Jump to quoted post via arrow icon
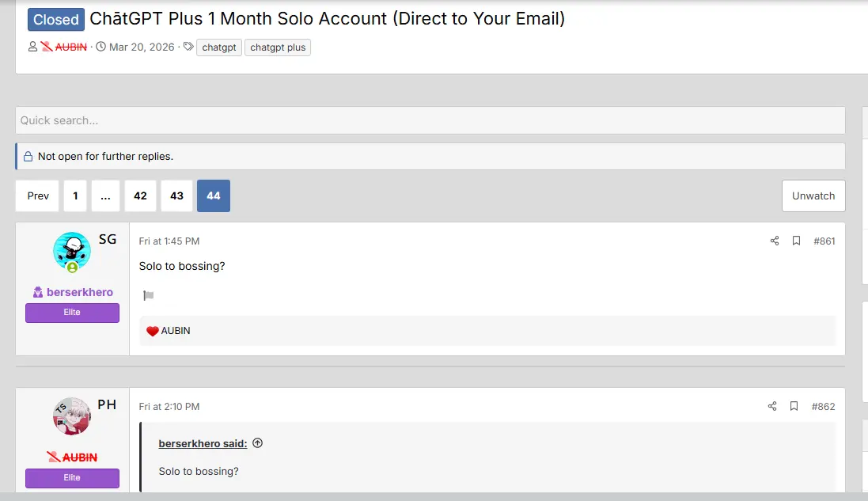This screenshot has height=501, width=868. [257, 443]
